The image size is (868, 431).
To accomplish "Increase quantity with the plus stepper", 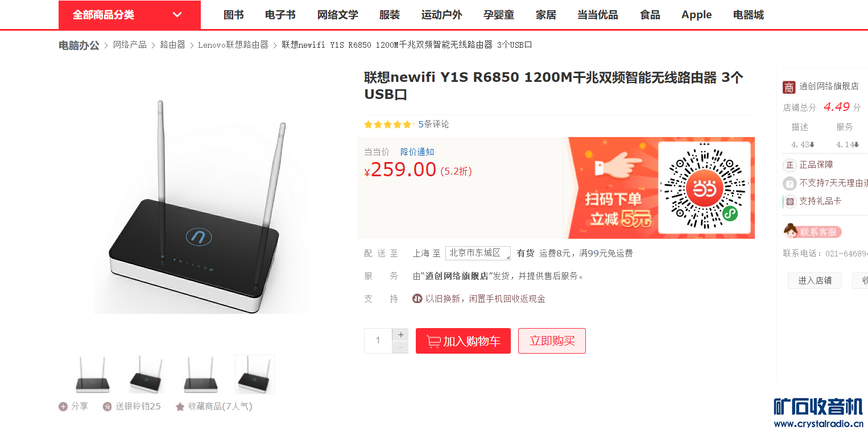I will pos(400,334).
